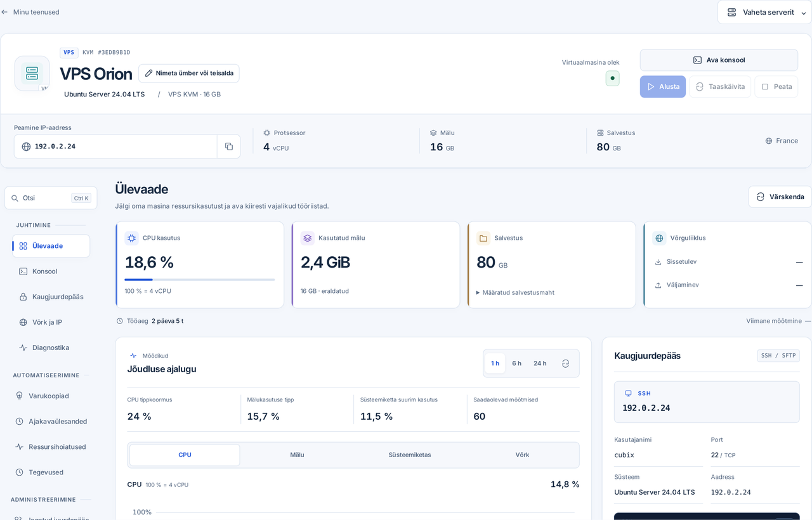Click the refresh icon in performance history
Viewport: 812px width, 520px height.
point(565,363)
